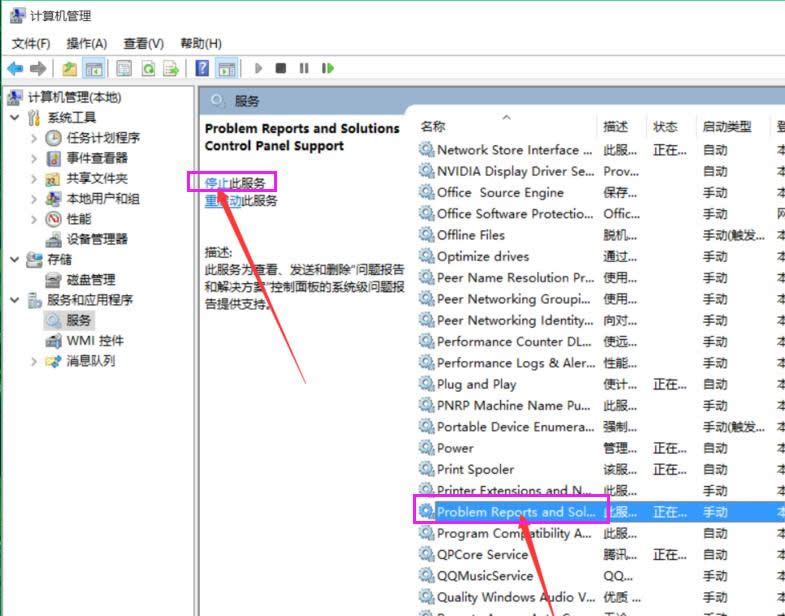785x616 pixels.
Task: Open the blue Help question mark icon
Action: click(x=202, y=69)
